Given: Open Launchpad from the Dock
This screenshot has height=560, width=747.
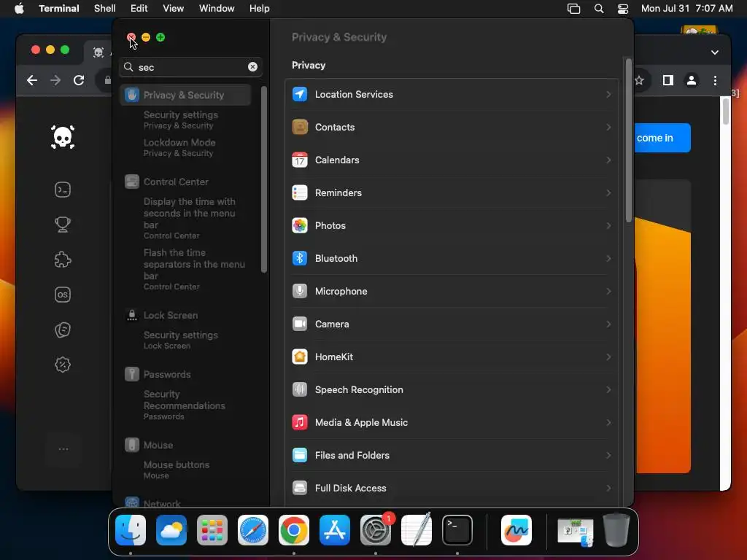Looking at the screenshot, I should point(212,530).
